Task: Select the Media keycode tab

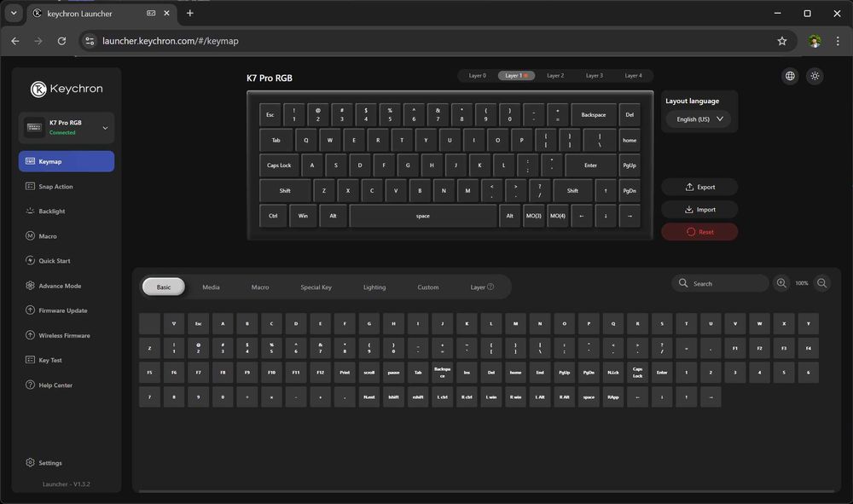Action: coord(211,287)
